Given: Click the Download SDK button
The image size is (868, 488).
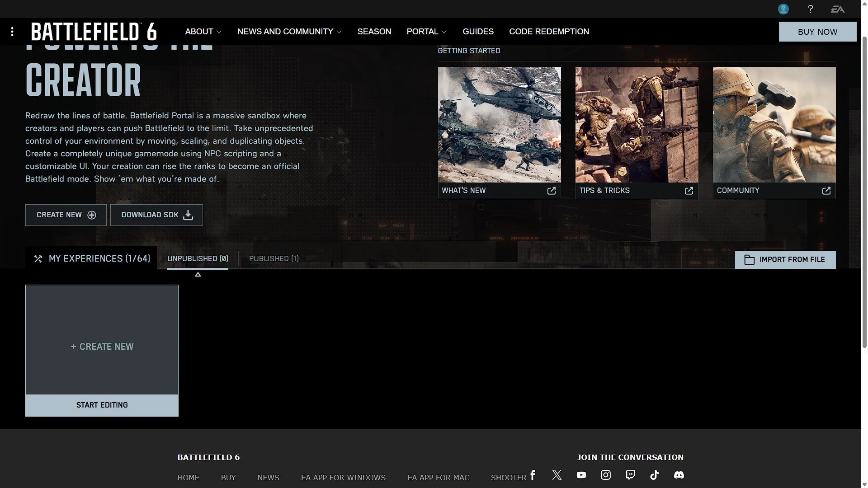Looking at the screenshot, I should click(x=156, y=215).
